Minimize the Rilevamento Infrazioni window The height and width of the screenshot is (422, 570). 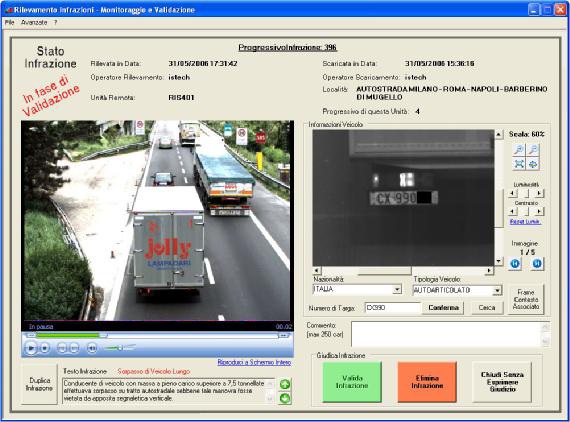click(534, 10)
